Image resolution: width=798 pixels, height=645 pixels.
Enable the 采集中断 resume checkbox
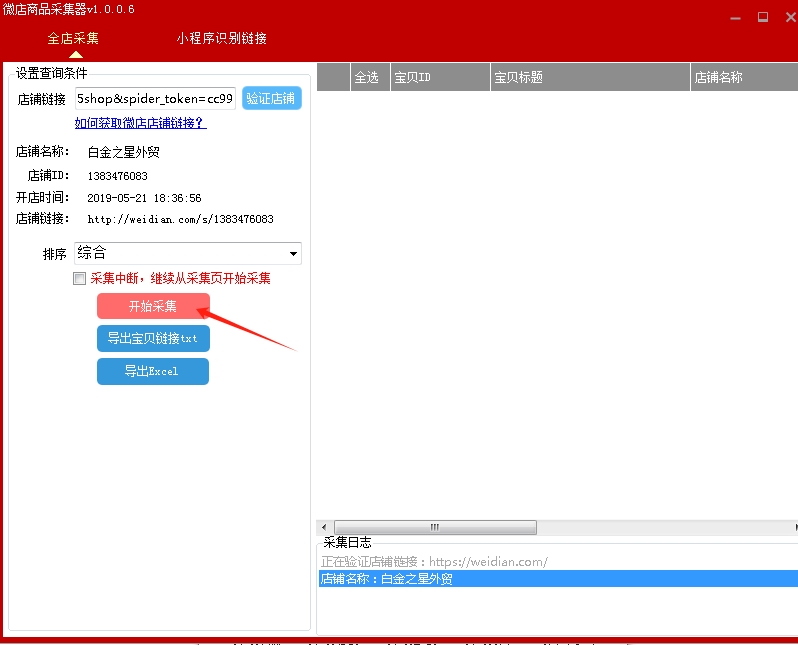click(x=79, y=278)
